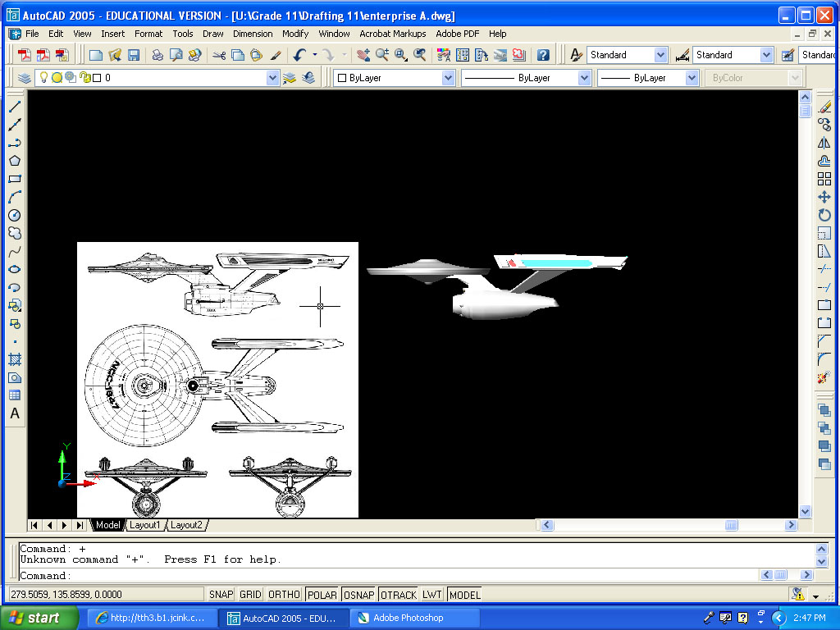The height and width of the screenshot is (630, 840).
Task: Open the ByLayer color dropdown
Action: point(448,78)
